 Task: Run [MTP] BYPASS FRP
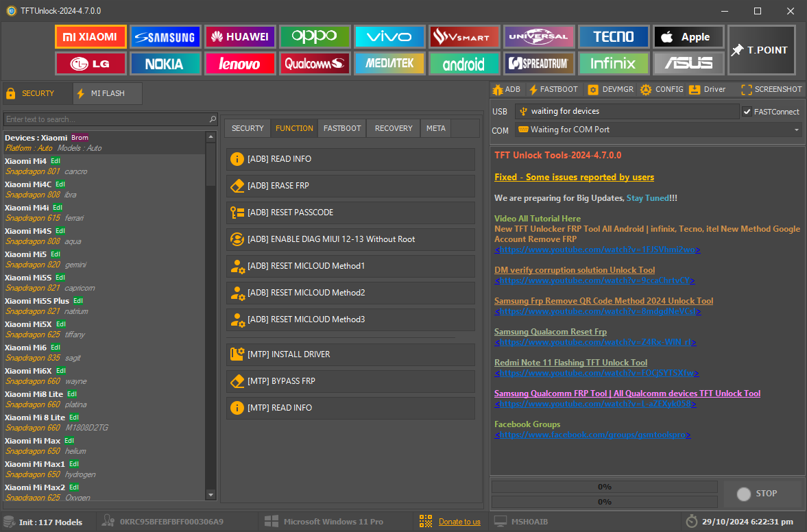pyautogui.click(x=350, y=381)
